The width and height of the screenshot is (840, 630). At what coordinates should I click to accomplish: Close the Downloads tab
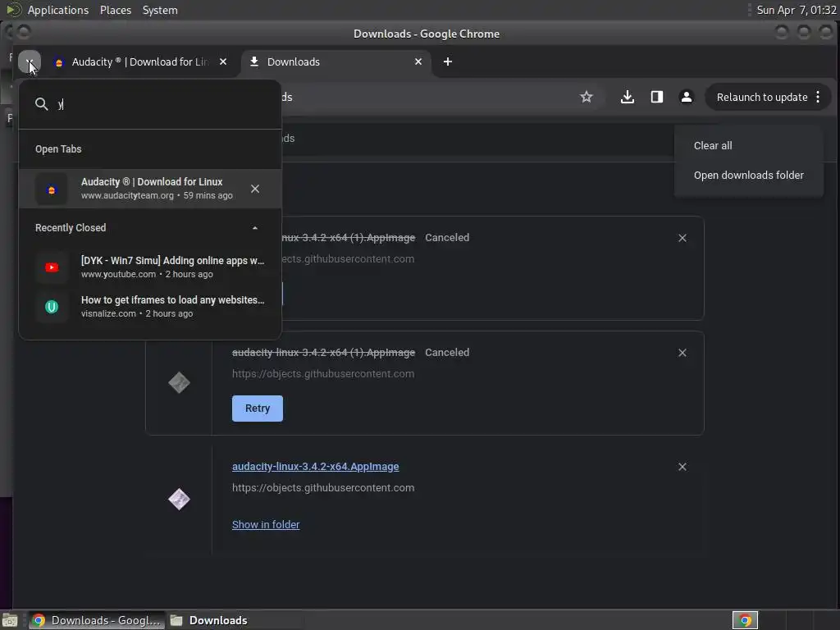[x=418, y=62]
